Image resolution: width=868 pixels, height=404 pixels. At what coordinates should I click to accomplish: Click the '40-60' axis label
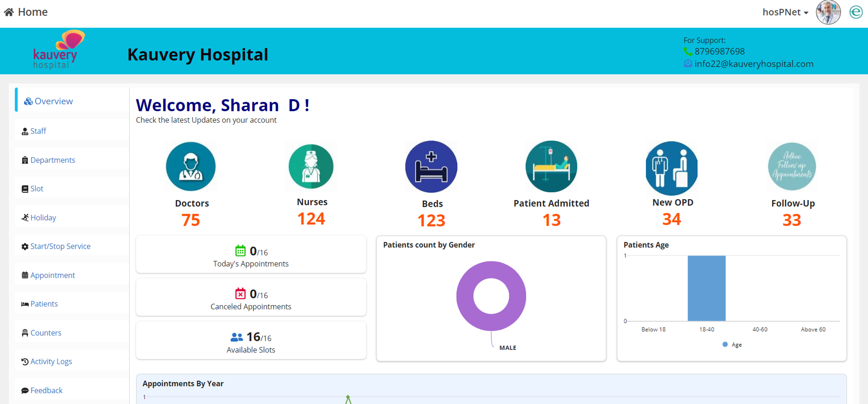tap(760, 329)
